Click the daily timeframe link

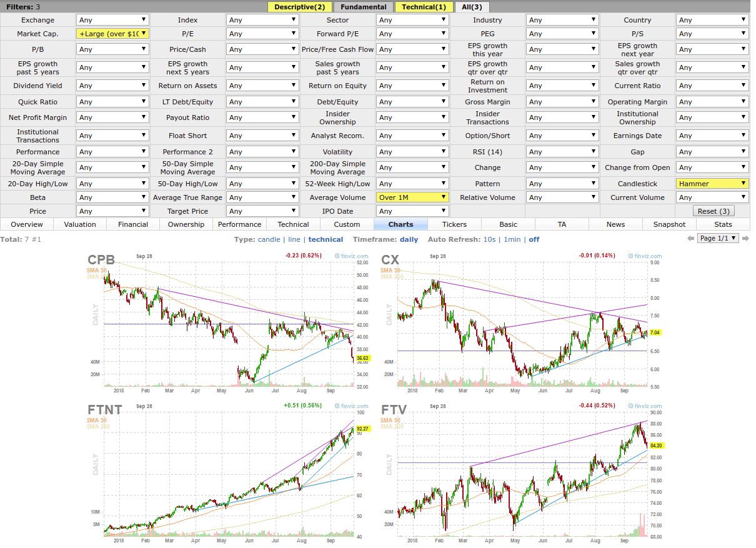409,239
